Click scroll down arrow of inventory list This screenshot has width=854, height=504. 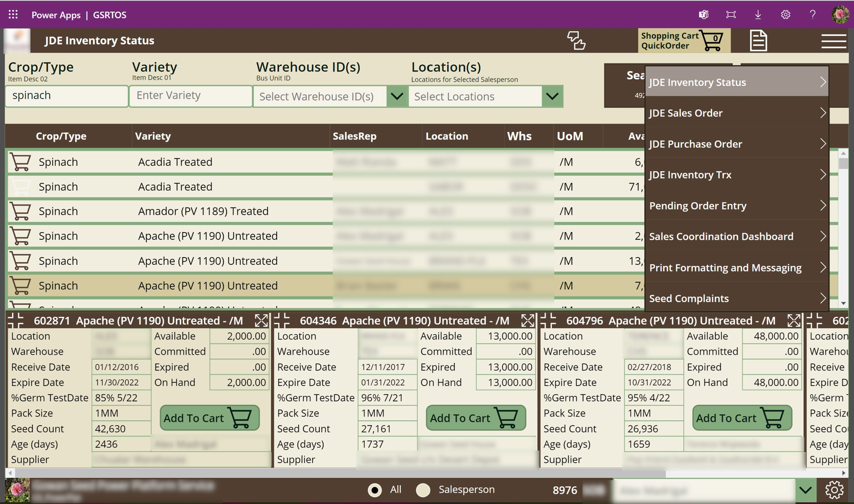coord(843,304)
